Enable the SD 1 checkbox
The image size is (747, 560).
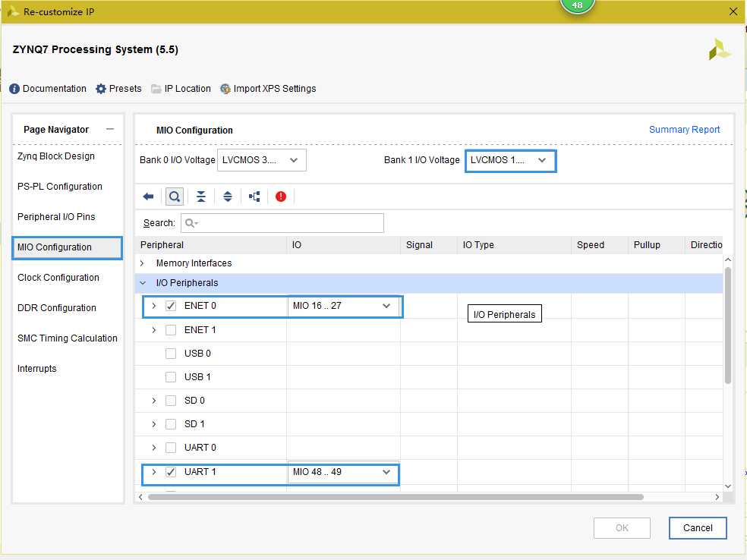click(171, 424)
